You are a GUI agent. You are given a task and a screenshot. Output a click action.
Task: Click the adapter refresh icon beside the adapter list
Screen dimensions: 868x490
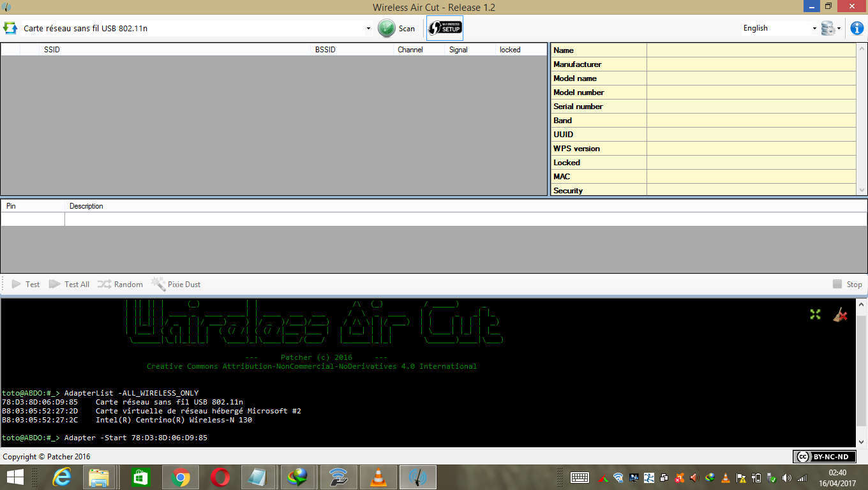tap(10, 28)
